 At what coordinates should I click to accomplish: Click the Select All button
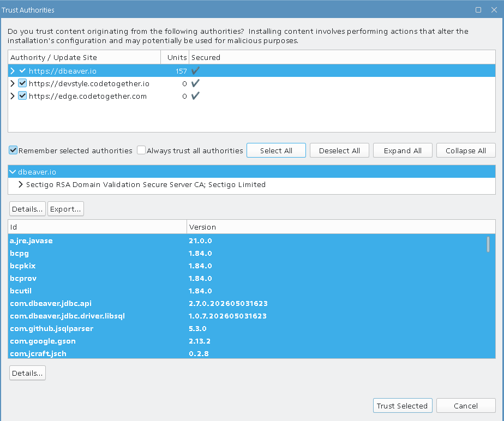(x=276, y=151)
